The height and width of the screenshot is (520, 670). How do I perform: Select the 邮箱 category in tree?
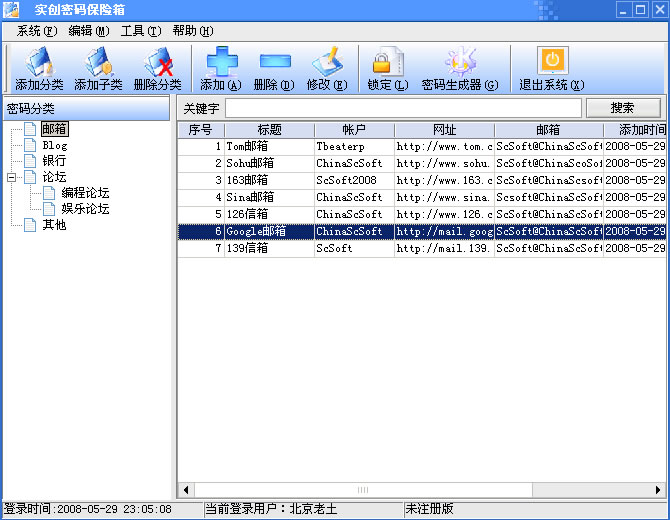(x=55, y=129)
